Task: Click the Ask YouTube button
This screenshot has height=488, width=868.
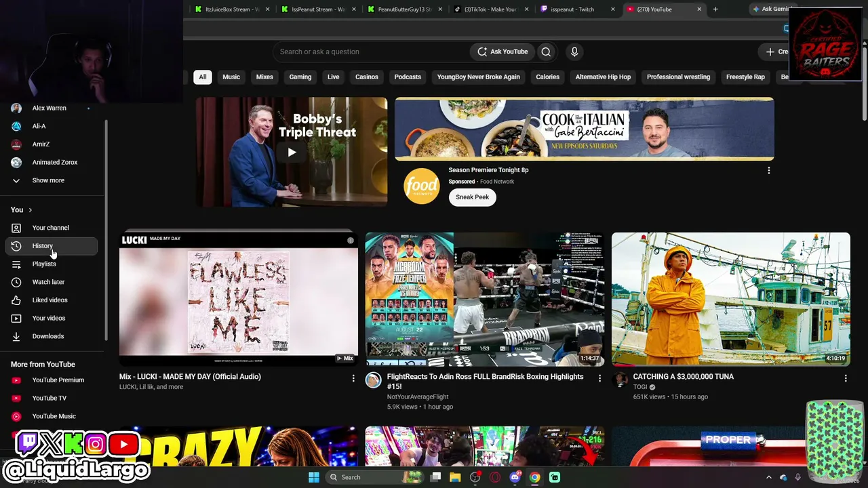Action: coord(502,52)
